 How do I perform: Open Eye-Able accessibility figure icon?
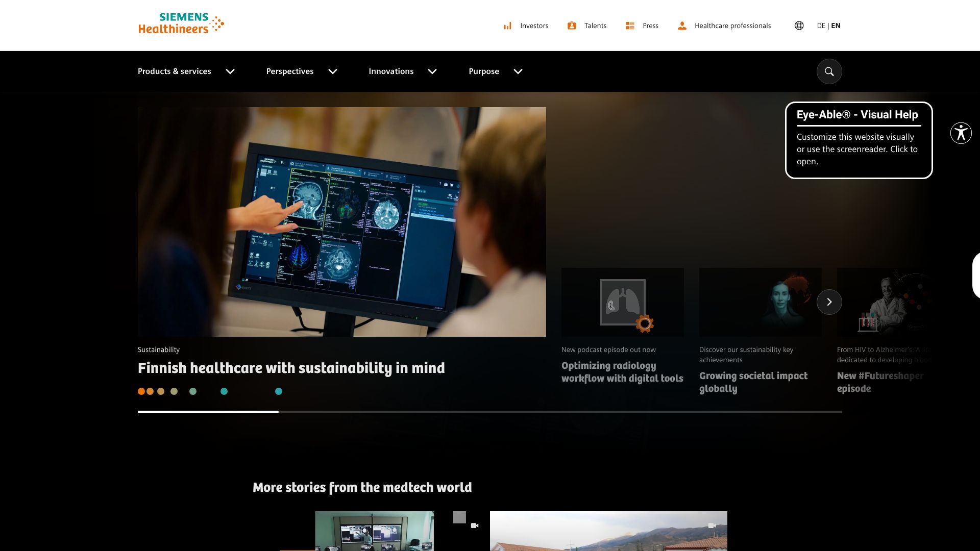point(961,133)
